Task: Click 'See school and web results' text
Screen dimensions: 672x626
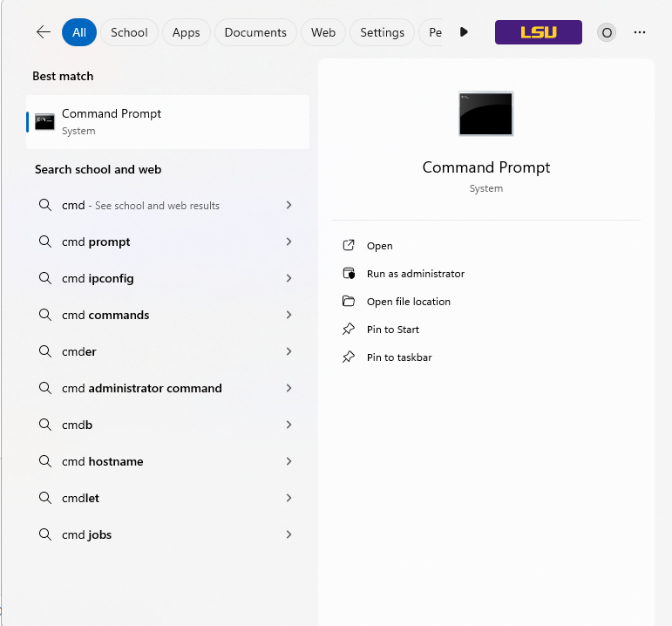Action: 157,206
